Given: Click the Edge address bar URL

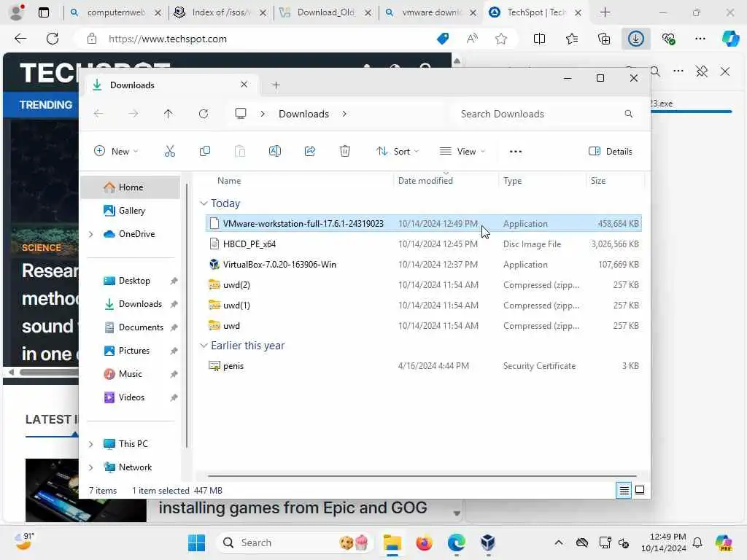Looking at the screenshot, I should pyautogui.click(x=168, y=39).
